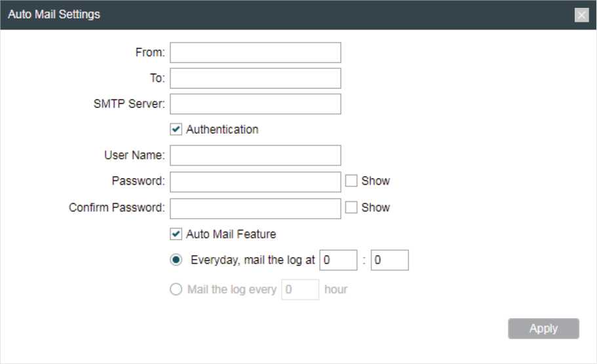This screenshot has width=597, height=364.
Task: Click the User Name input field
Action: [256, 155]
